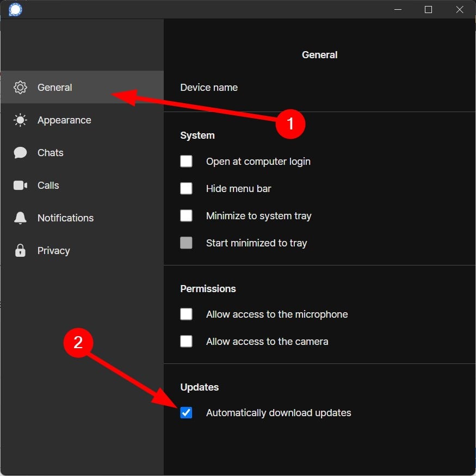The width and height of the screenshot is (476, 476).
Task: Click the Calls video camera icon
Action: pos(20,185)
